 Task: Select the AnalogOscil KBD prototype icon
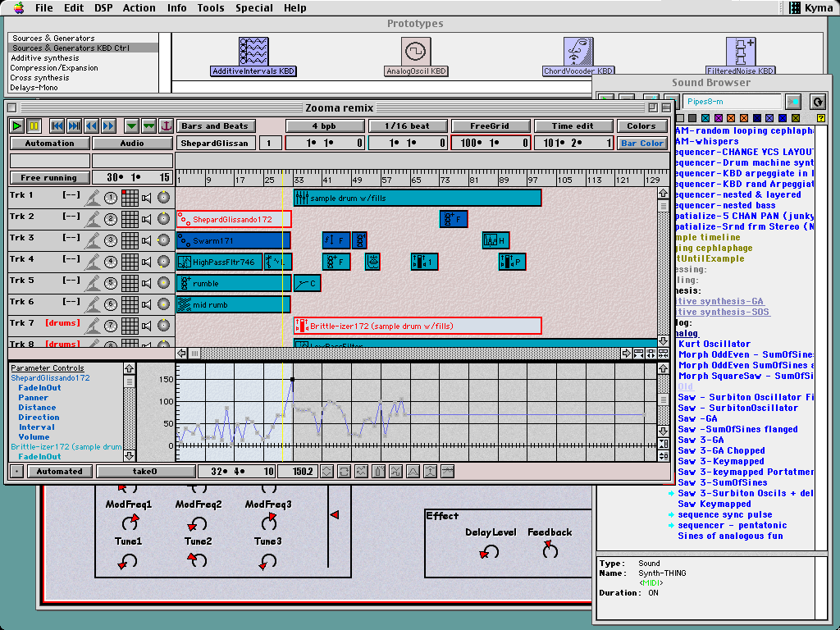click(x=416, y=57)
